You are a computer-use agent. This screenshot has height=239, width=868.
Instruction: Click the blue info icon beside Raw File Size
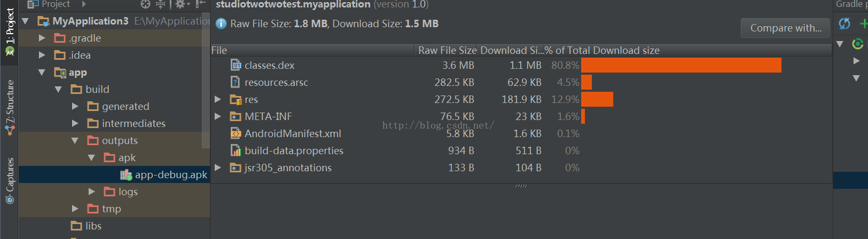(221, 24)
